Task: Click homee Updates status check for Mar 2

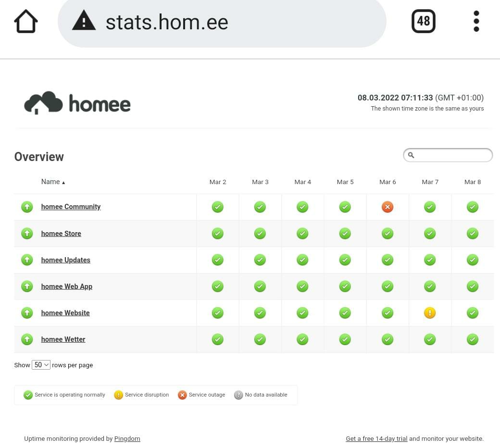Action: (x=217, y=260)
